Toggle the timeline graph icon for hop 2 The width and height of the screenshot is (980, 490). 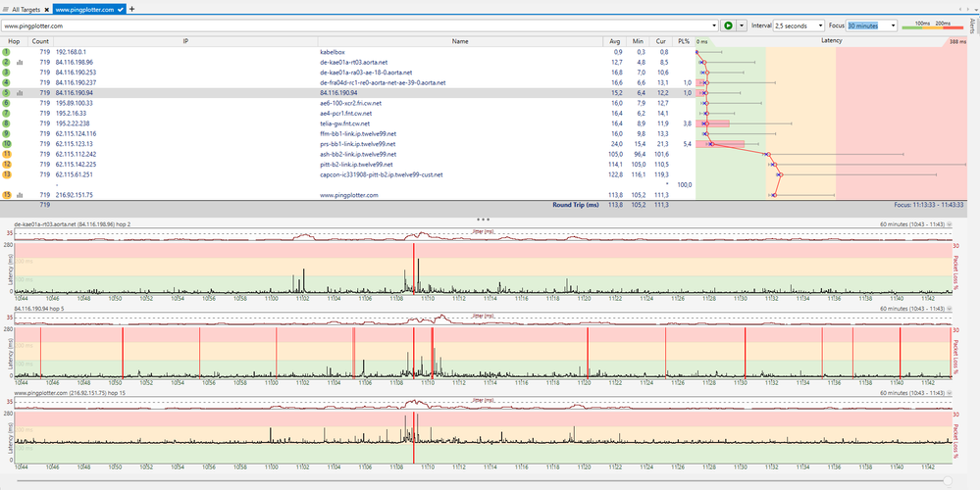(20, 63)
